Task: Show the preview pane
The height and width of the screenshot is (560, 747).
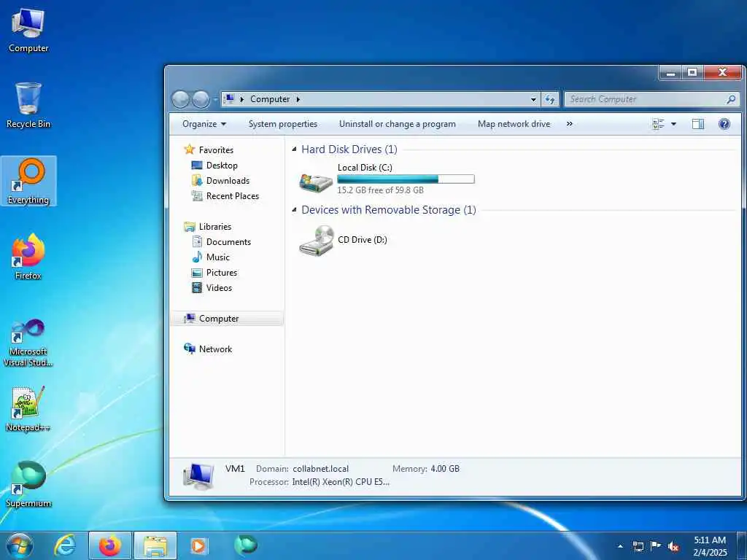Action: click(x=698, y=124)
